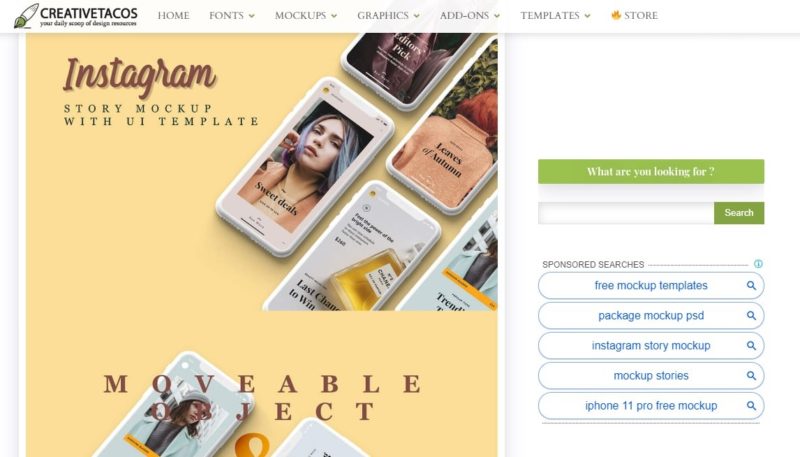Open the Templates menu

[555, 16]
